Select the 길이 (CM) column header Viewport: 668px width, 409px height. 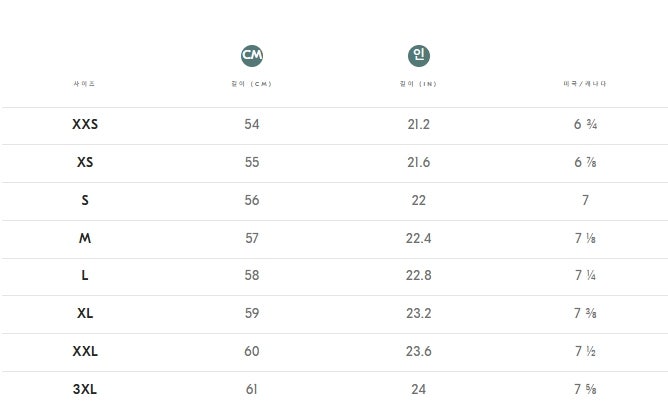click(252, 84)
